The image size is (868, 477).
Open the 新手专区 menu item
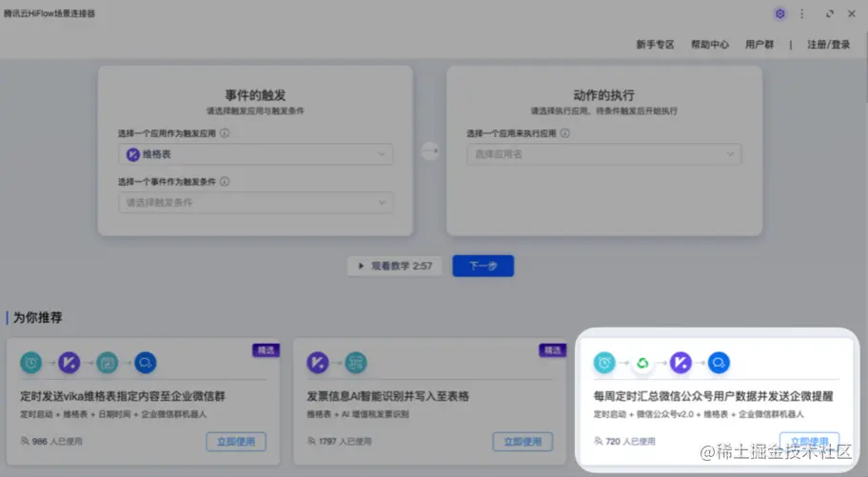655,45
